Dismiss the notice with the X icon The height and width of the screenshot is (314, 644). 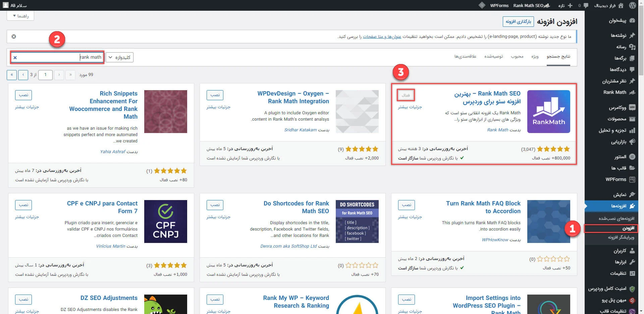coord(14,36)
